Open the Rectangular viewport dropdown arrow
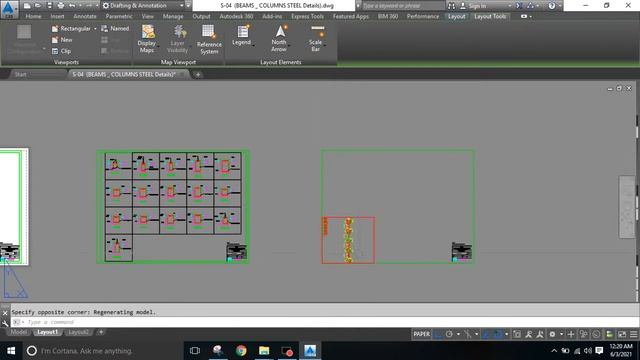Screen dimensions: 640x360 (x=95, y=29)
